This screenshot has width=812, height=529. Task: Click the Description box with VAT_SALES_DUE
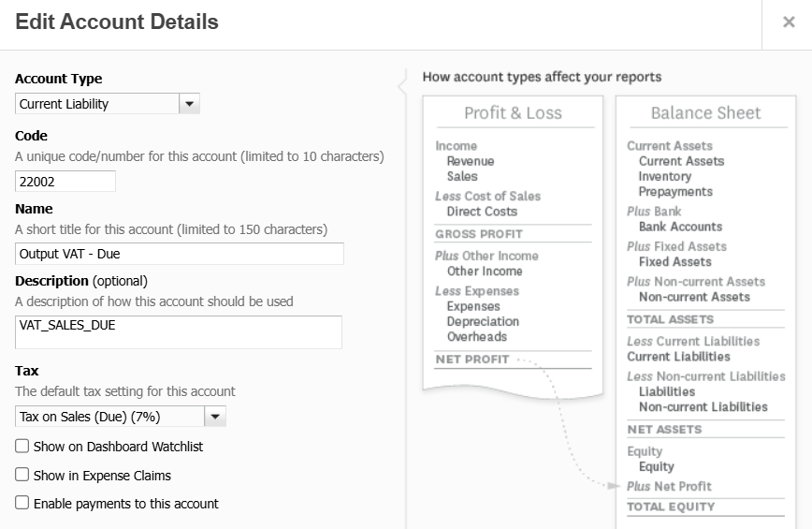click(x=179, y=332)
